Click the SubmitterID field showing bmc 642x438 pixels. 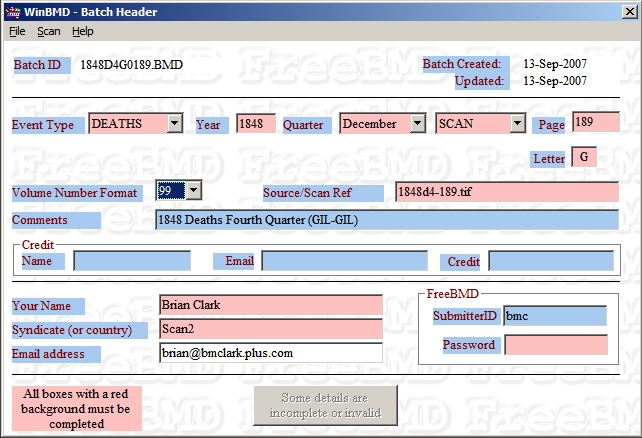[x=555, y=316]
